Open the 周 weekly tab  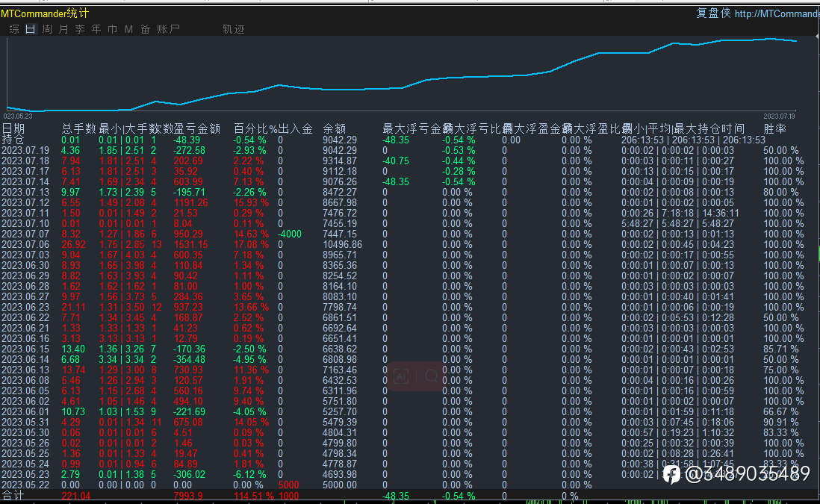[47, 29]
